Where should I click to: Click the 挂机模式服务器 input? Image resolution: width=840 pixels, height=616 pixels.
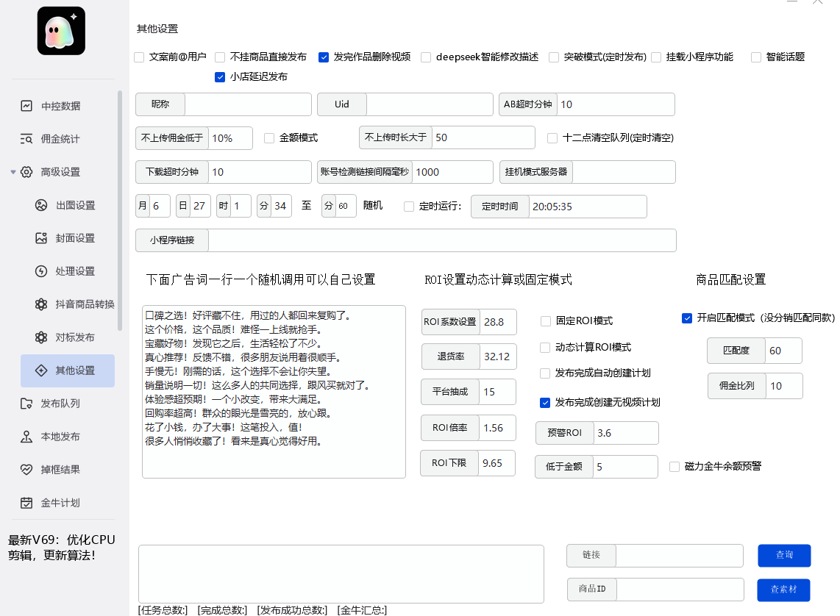(624, 172)
